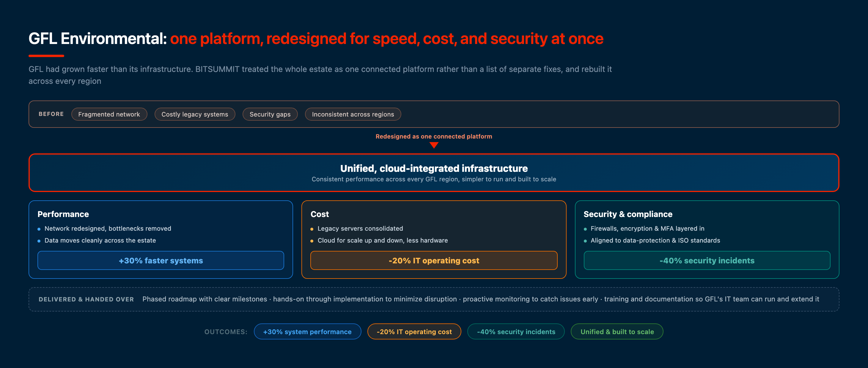Click 'Cloud for scale up and down, less hardware'
This screenshot has height=368, width=868.
click(x=383, y=240)
